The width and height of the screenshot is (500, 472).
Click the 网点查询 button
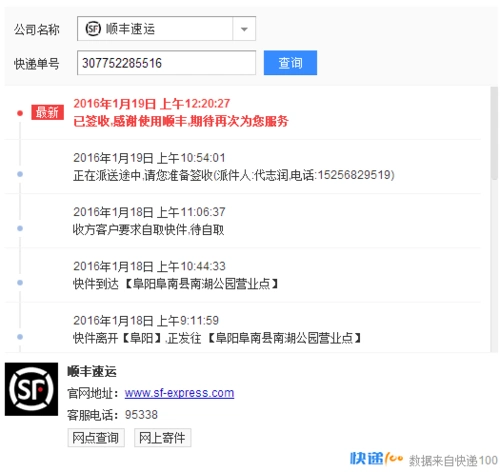click(x=96, y=438)
